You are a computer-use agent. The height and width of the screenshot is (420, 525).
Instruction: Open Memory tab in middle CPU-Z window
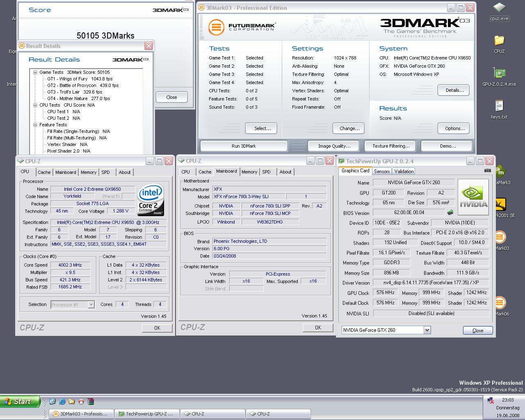(249, 172)
